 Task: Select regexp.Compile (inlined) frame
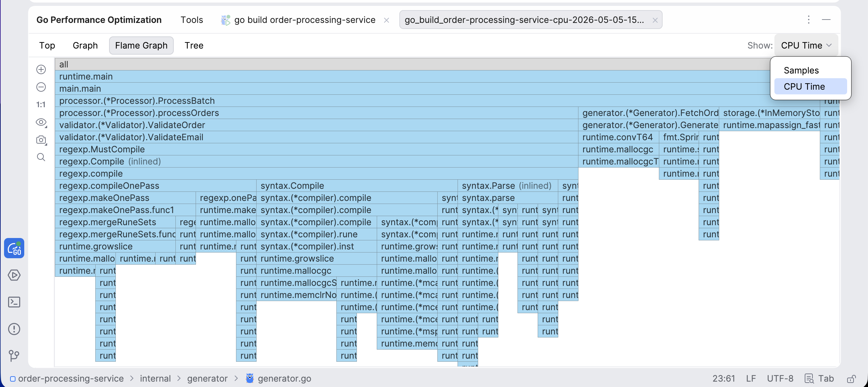pos(317,161)
